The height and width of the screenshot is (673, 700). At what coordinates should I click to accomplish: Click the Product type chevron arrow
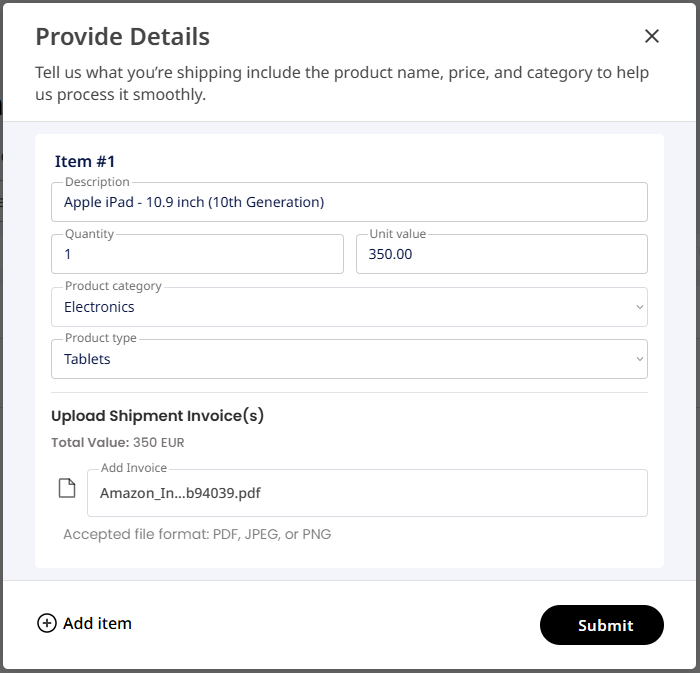click(x=640, y=359)
